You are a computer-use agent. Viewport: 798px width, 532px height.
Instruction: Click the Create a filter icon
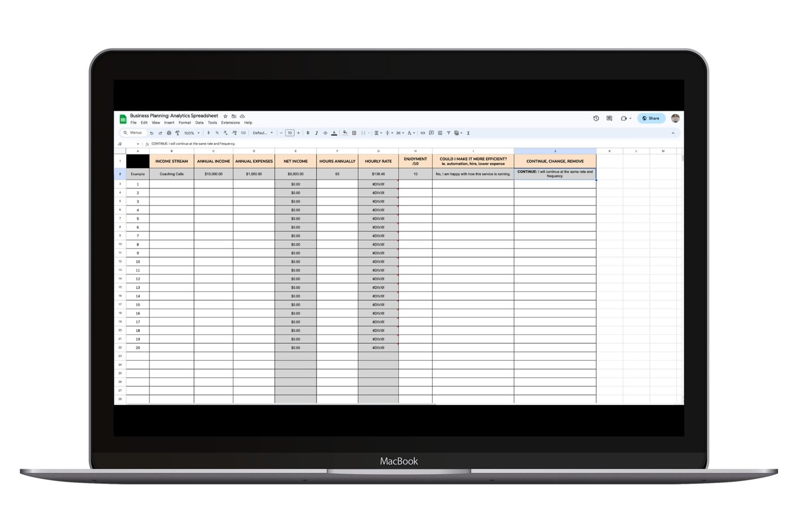[448, 133]
